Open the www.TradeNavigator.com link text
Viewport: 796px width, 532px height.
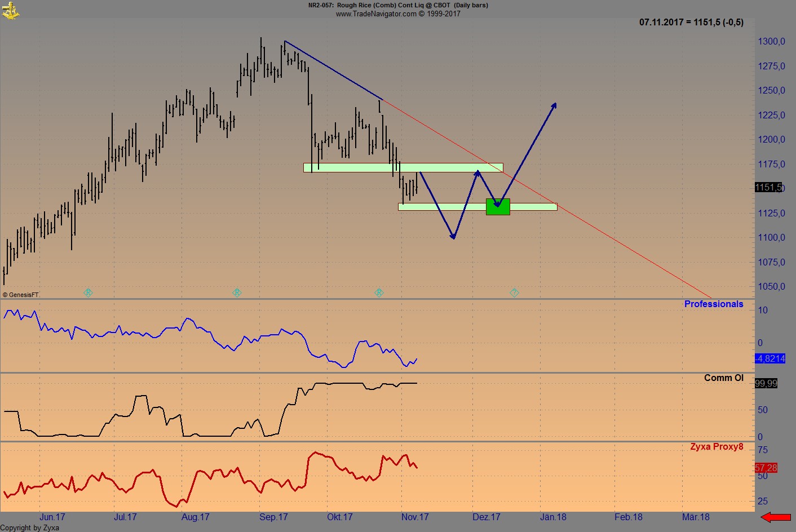pos(376,14)
